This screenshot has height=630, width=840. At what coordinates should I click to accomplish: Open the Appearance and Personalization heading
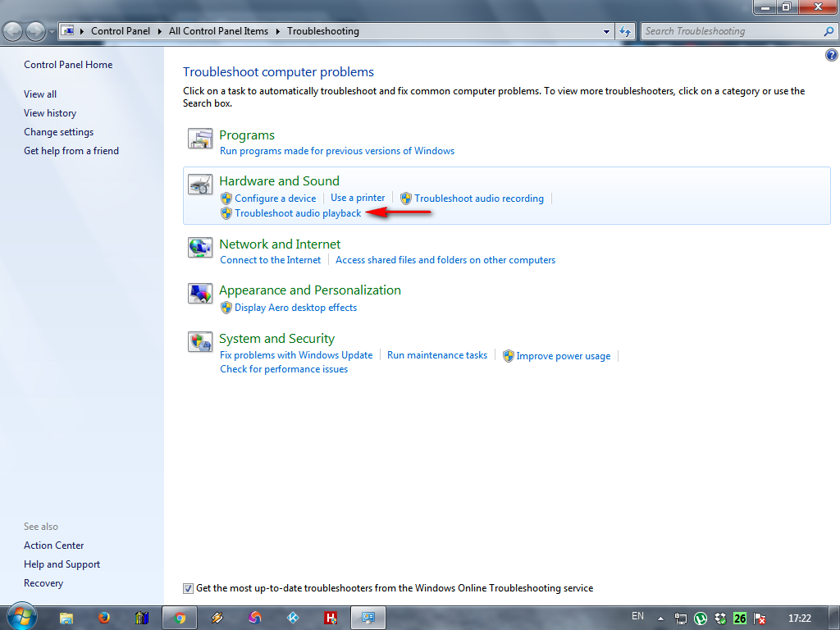tap(309, 290)
